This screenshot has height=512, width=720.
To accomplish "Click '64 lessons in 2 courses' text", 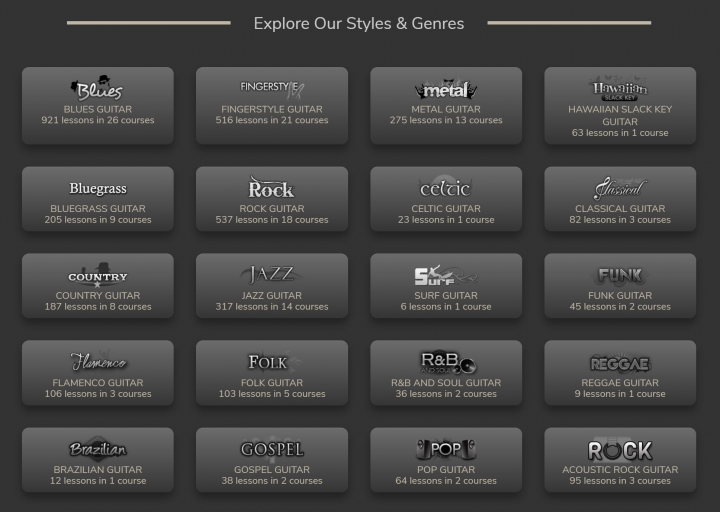I will pyautogui.click(x=446, y=481).
